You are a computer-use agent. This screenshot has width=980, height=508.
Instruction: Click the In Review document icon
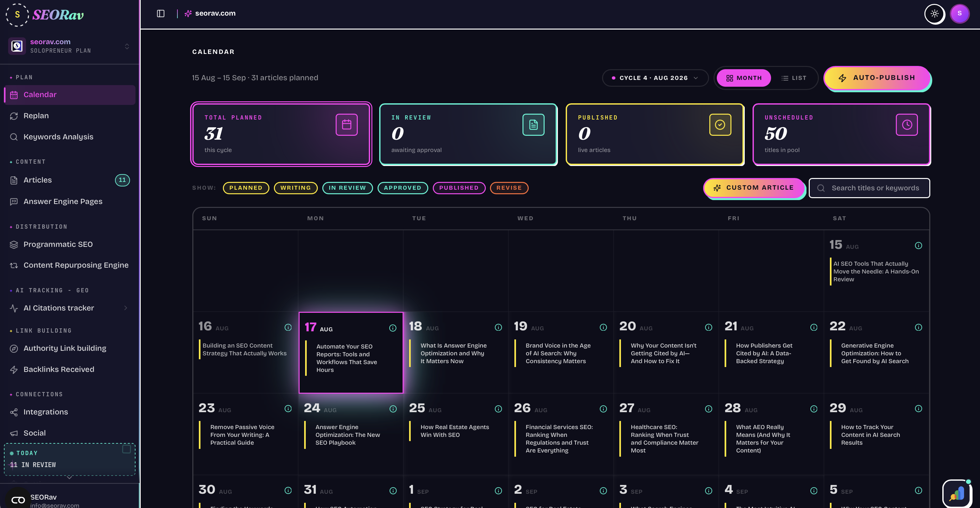point(533,125)
